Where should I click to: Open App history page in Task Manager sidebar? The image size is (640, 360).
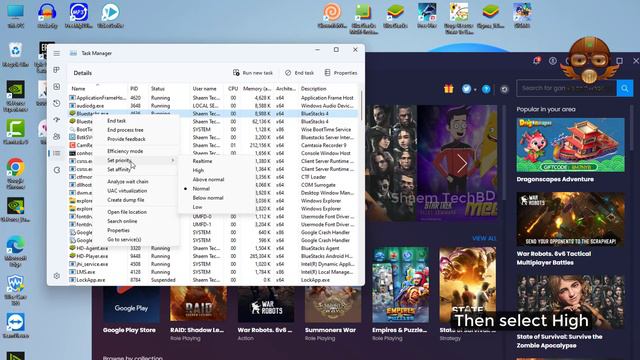pyautogui.click(x=56, y=103)
